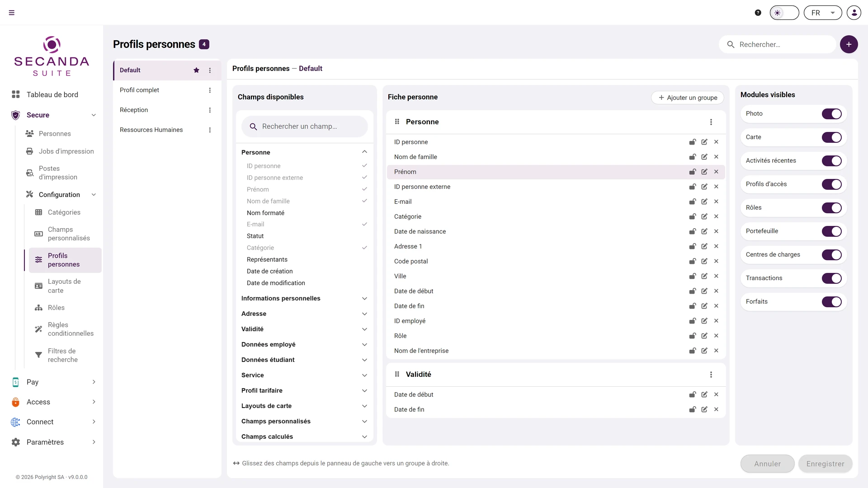Open three-dot menu for Ressources Humaines

click(210, 130)
